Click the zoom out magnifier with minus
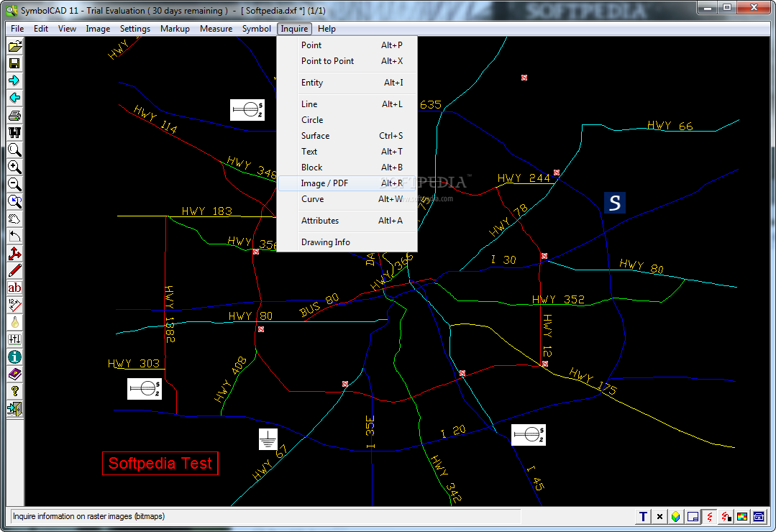776x532 pixels. click(15, 185)
